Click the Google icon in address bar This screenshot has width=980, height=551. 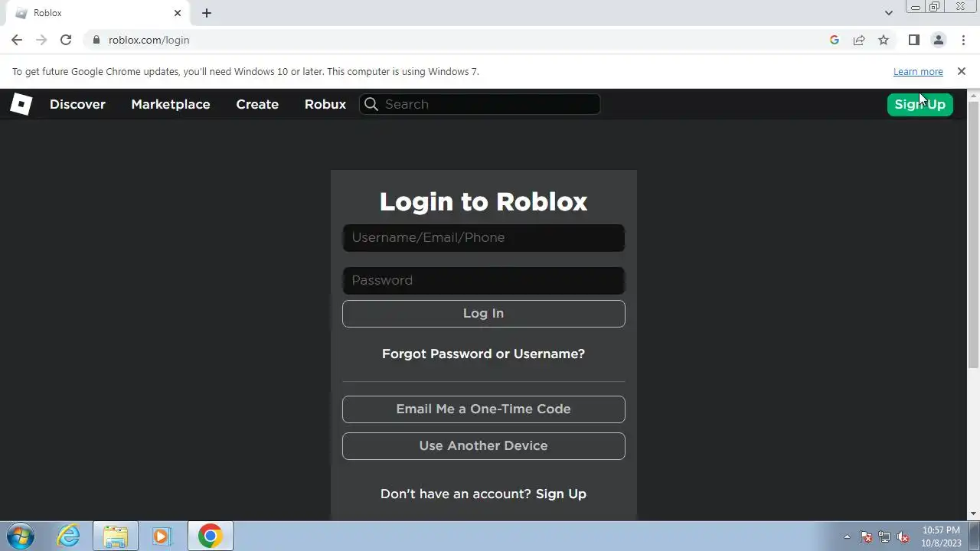click(835, 40)
